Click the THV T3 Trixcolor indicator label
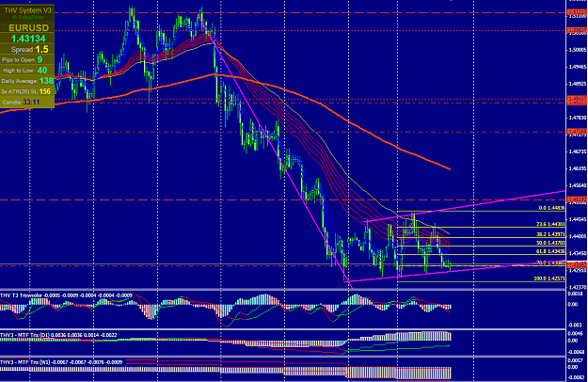This screenshot has height=382, width=588. point(67,295)
